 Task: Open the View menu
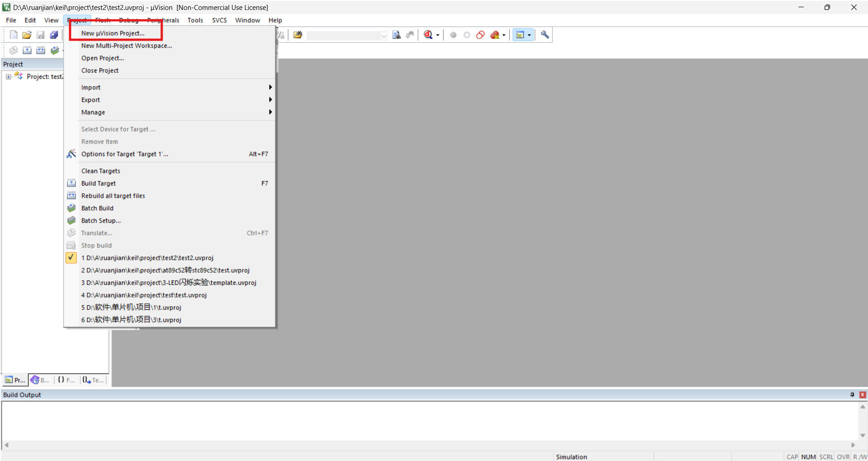tap(51, 20)
